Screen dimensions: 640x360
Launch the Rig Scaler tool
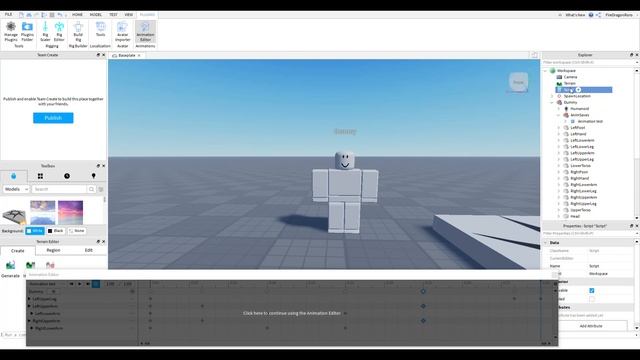coord(45,31)
